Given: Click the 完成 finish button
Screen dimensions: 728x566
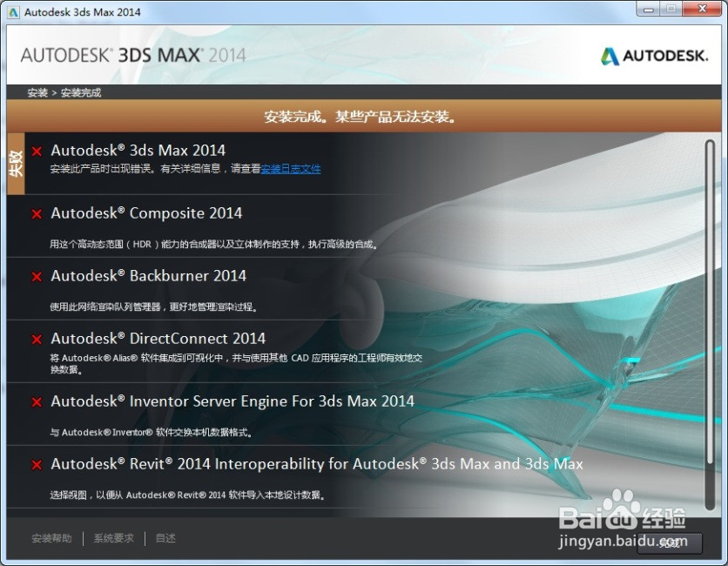Looking at the screenshot, I should (669, 542).
